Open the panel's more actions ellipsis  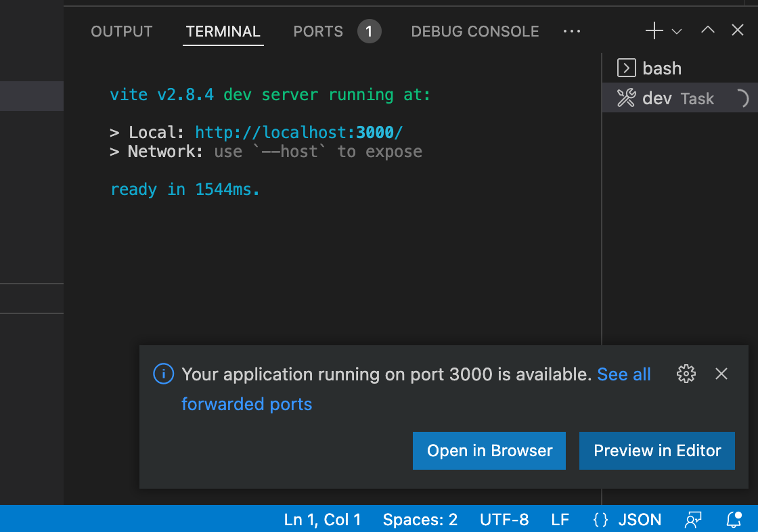pyautogui.click(x=572, y=31)
